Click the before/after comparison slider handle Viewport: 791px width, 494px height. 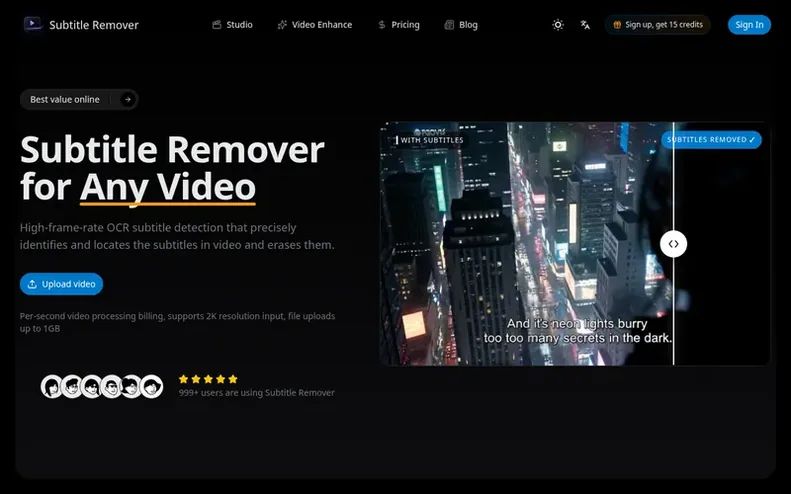pos(673,244)
